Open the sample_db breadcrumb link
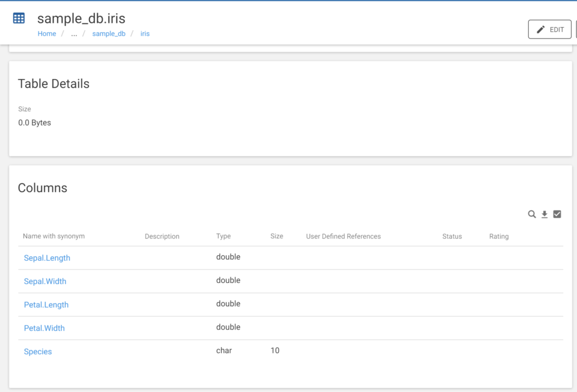577x392 pixels. coord(109,34)
